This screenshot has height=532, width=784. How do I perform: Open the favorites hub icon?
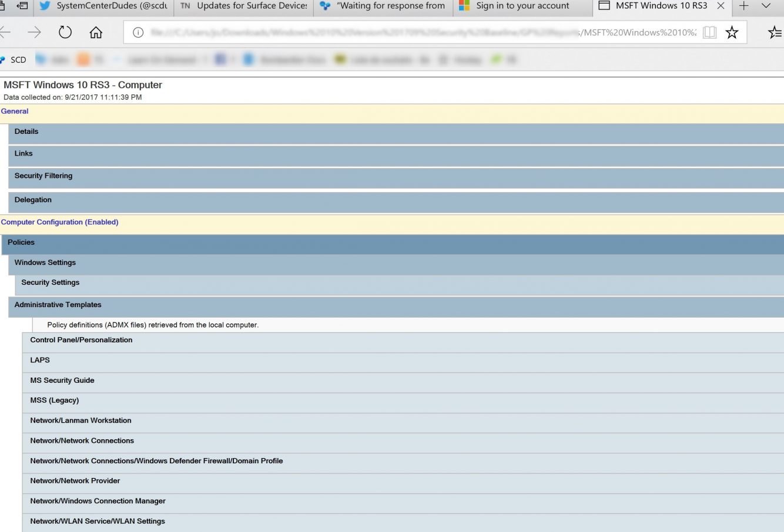coord(775,32)
